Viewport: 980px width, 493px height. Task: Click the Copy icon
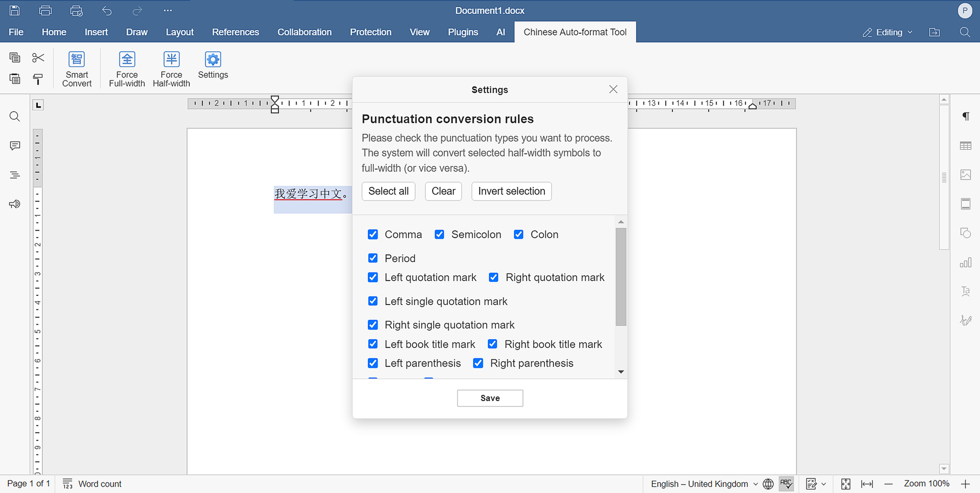click(x=15, y=57)
